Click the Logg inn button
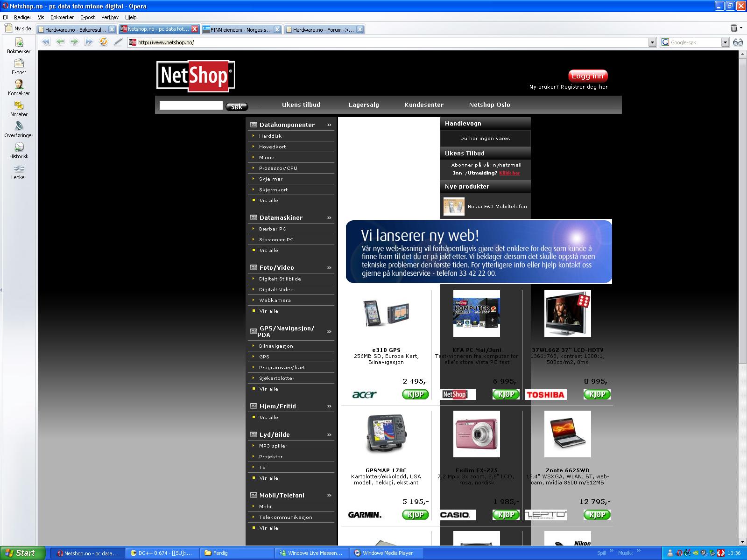The height and width of the screenshot is (560, 747). 588,76
